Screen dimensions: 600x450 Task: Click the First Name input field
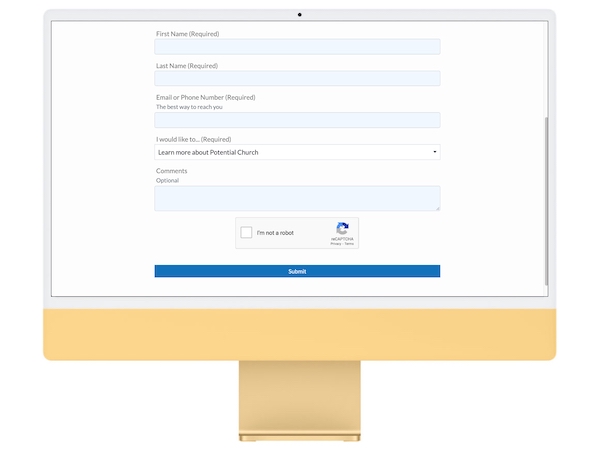pyautogui.click(x=297, y=47)
